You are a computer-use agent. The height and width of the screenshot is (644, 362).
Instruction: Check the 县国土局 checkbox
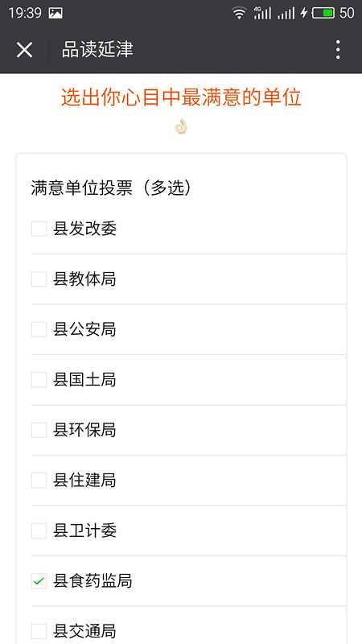pos(39,380)
